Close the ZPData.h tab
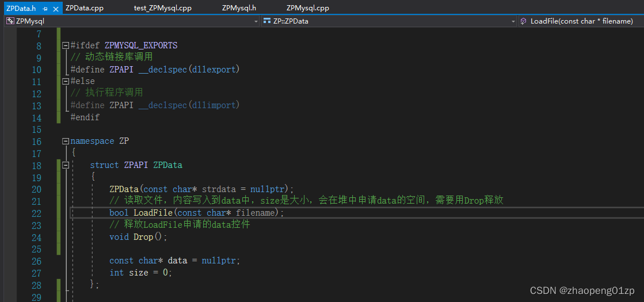 (x=56, y=9)
